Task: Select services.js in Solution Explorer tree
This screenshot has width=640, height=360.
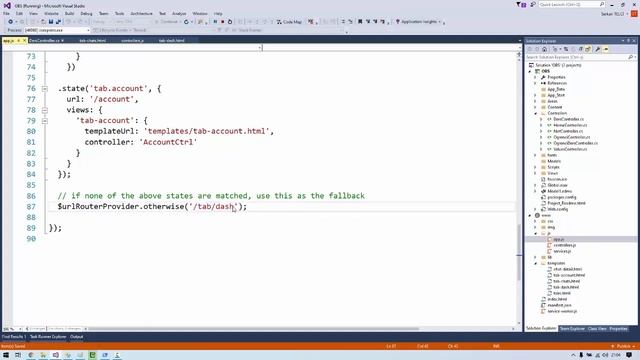Action: [x=562, y=251]
